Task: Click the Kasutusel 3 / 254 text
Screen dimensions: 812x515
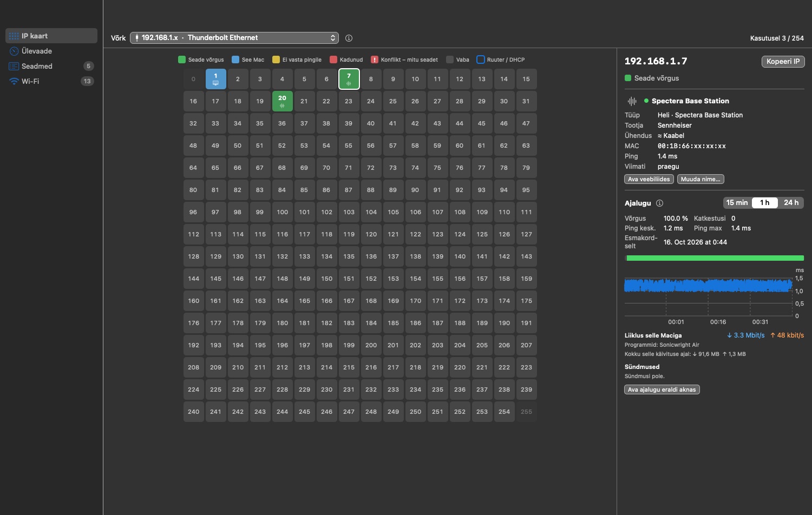Action: [x=777, y=38]
